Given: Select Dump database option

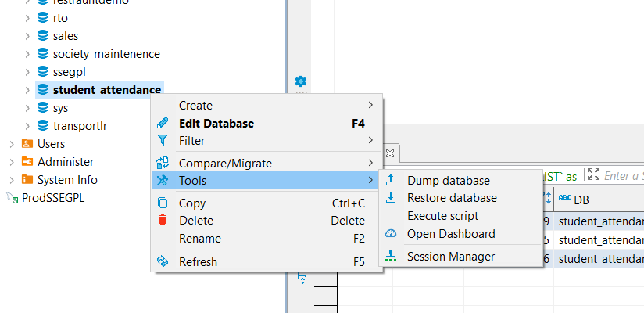Looking at the screenshot, I should coord(461,181).
